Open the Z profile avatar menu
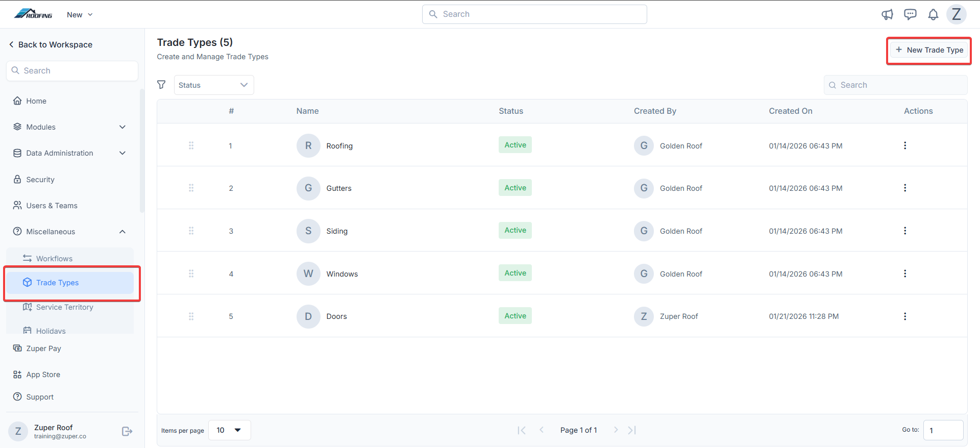980x448 pixels. 957,14
